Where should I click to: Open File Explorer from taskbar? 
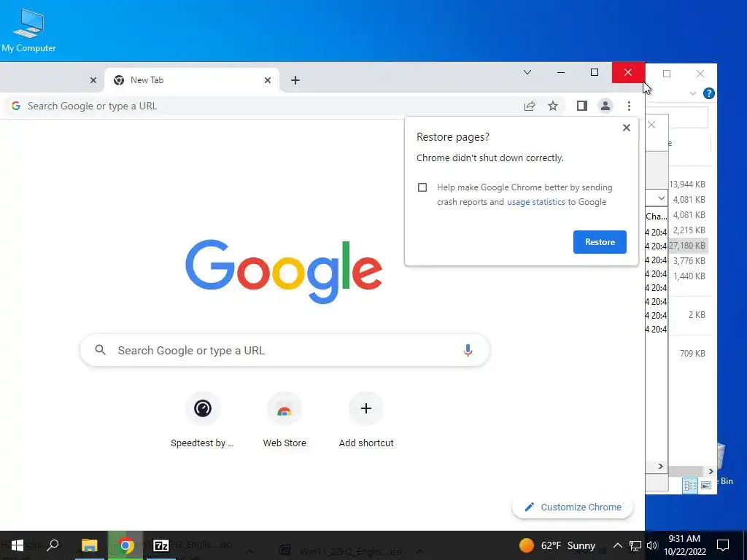(x=89, y=545)
